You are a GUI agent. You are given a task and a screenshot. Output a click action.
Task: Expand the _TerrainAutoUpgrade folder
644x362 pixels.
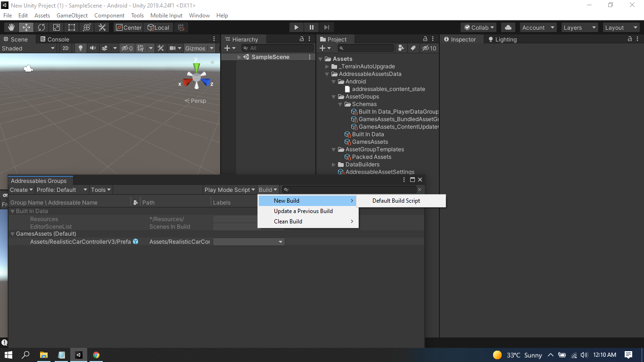click(327, 66)
